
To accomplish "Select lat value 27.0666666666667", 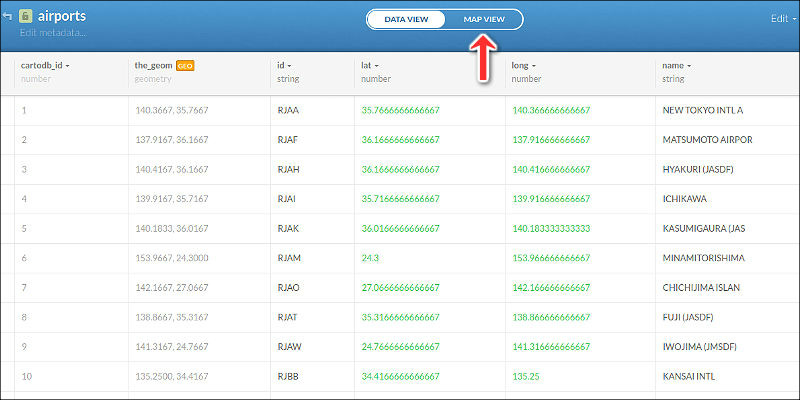I will [401, 288].
